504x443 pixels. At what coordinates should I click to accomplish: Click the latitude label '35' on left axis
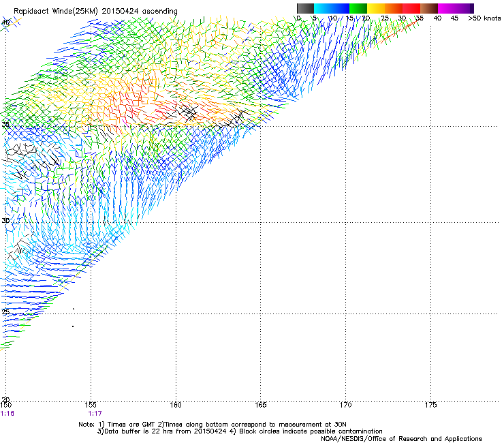point(5,125)
